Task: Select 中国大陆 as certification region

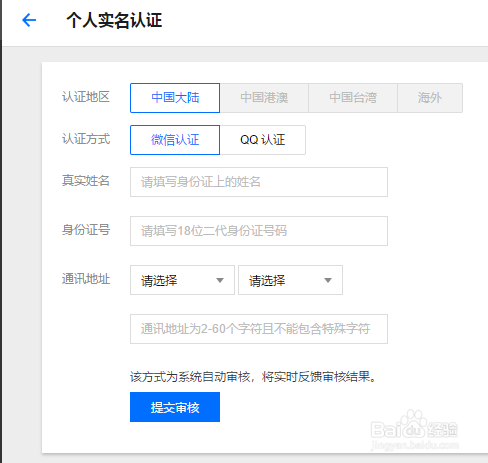Action: coord(175,98)
